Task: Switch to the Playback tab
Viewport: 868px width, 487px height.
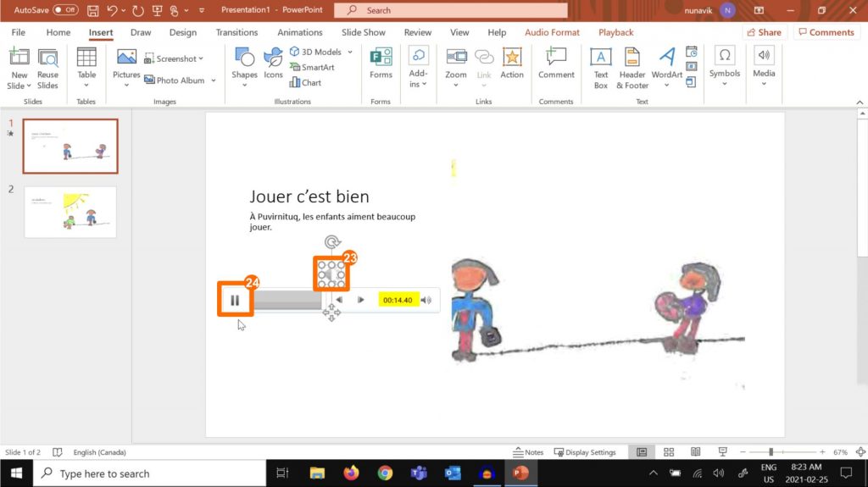Action: click(x=615, y=32)
